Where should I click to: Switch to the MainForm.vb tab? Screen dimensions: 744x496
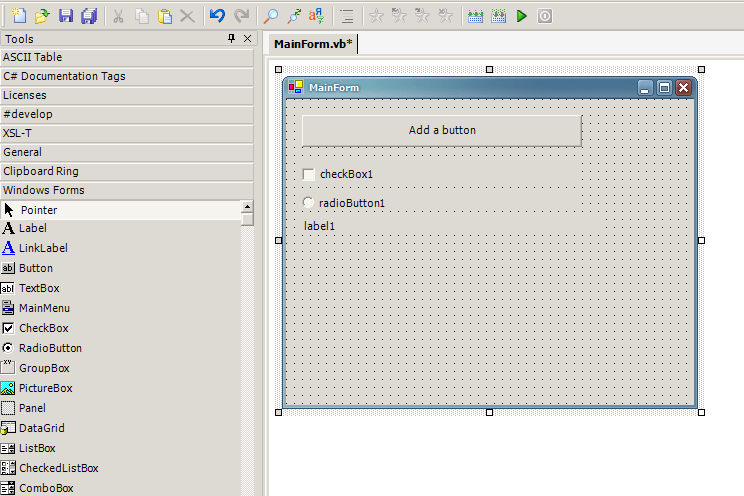[x=313, y=44]
